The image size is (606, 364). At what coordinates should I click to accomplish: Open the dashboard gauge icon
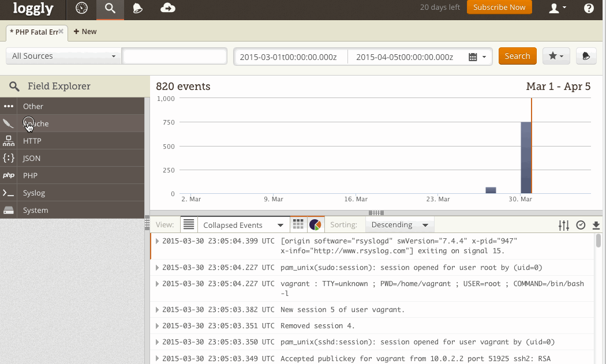point(81,8)
